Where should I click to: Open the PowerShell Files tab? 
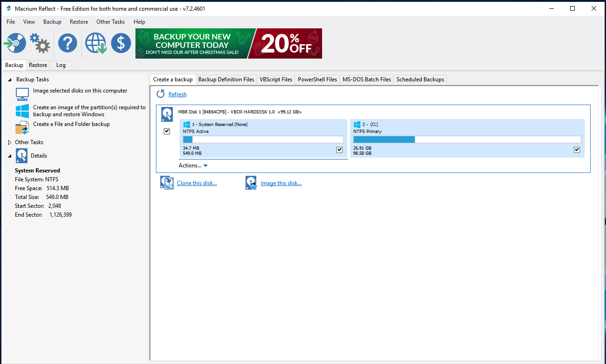(317, 79)
